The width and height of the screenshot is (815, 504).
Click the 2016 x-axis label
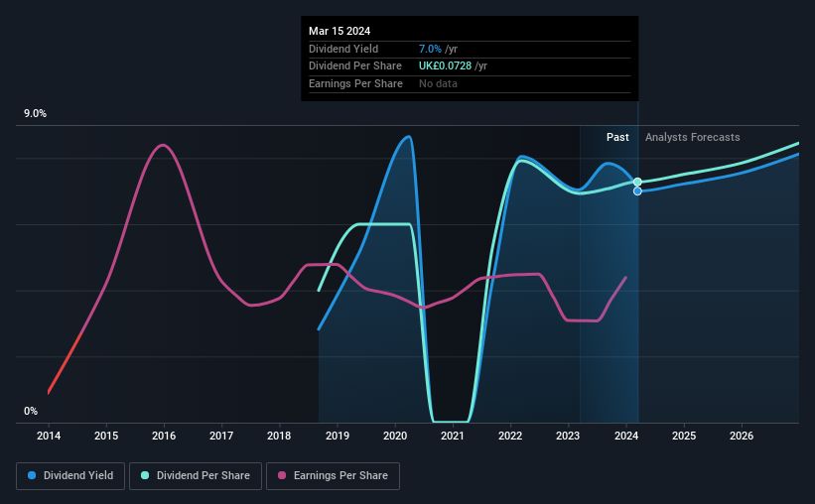(x=164, y=436)
